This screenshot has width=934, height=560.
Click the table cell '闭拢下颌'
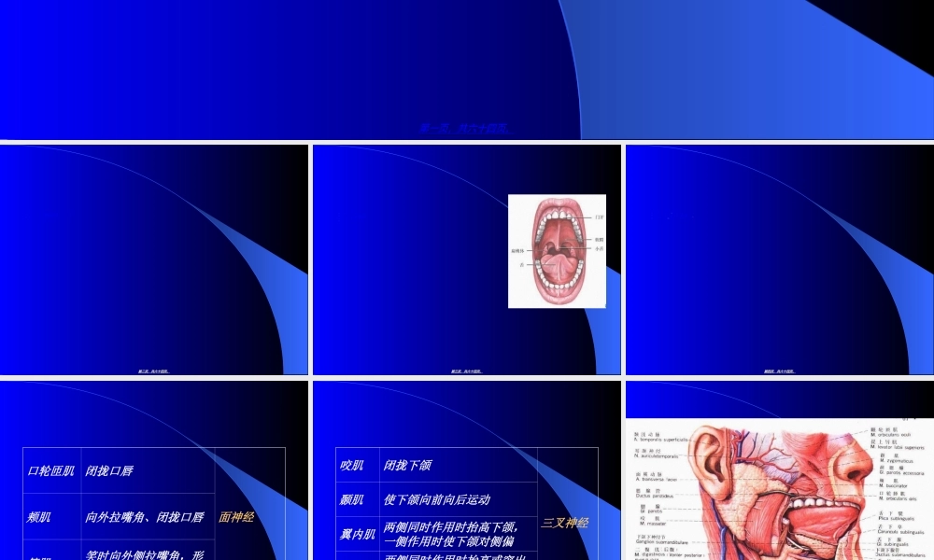click(x=458, y=465)
